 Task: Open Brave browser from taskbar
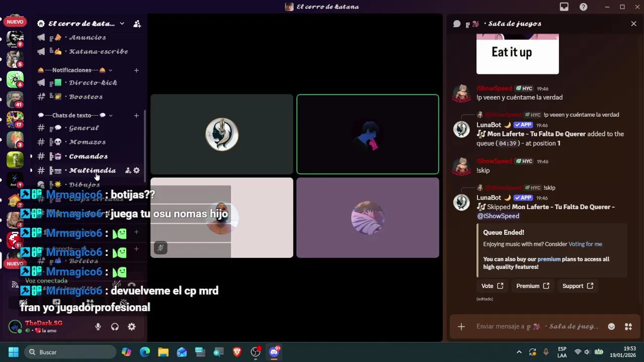(237, 352)
